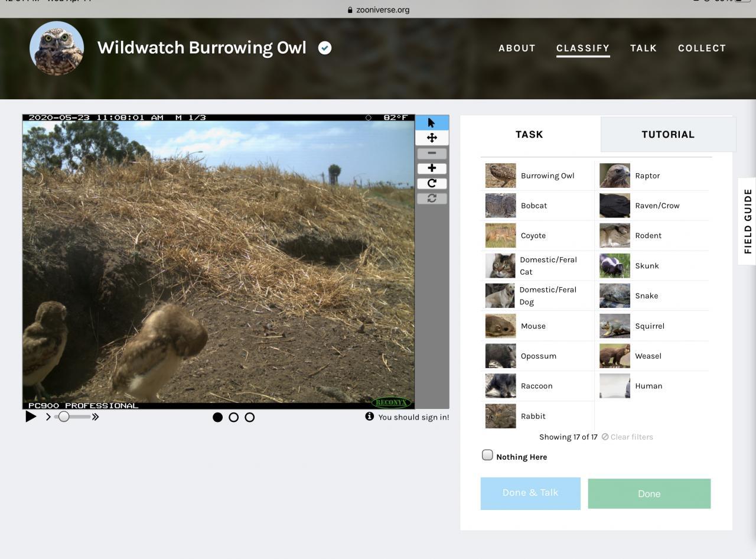Choose Squirrel species
Screen dimensions: 756x559
[652, 326]
